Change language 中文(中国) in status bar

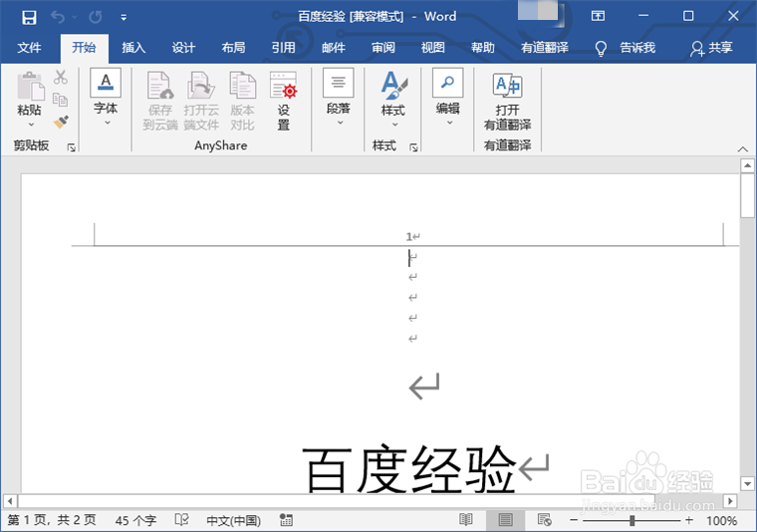click(x=234, y=520)
